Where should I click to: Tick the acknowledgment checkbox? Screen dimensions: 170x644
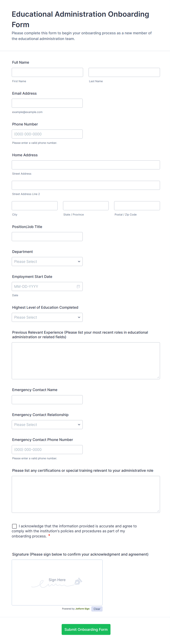coord(14,526)
